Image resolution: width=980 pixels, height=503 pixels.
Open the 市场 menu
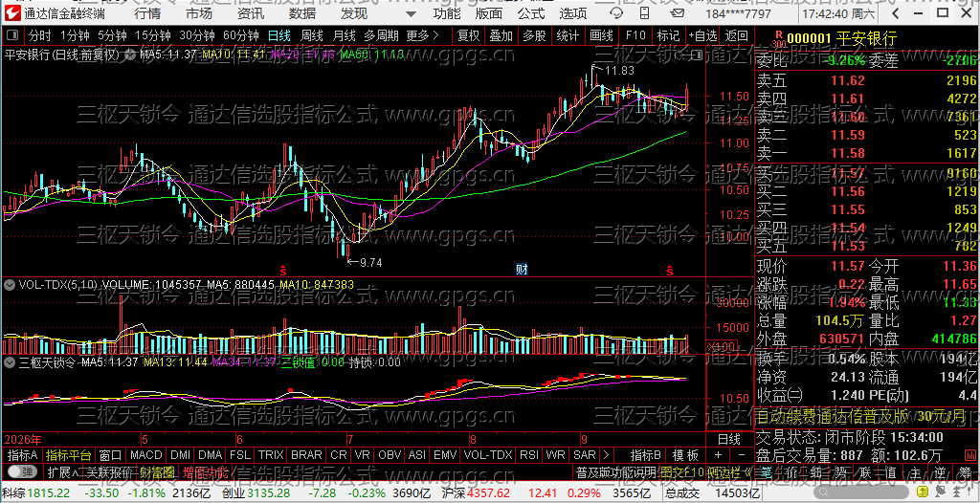point(199,13)
